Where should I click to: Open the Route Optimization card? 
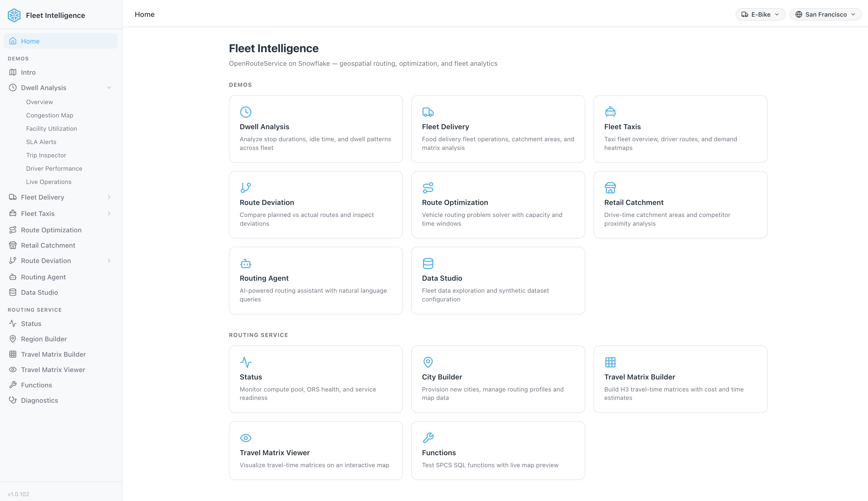pyautogui.click(x=498, y=205)
